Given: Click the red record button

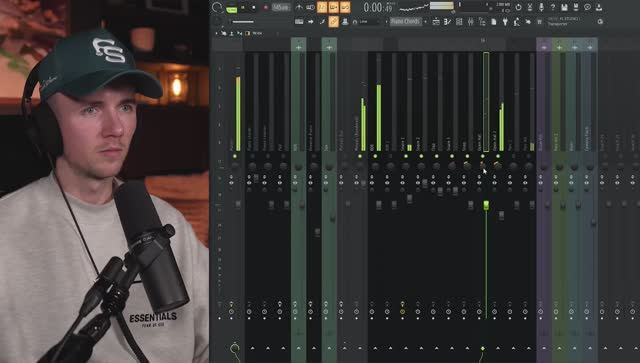Looking at the screenshot, I should coord(266,7).
